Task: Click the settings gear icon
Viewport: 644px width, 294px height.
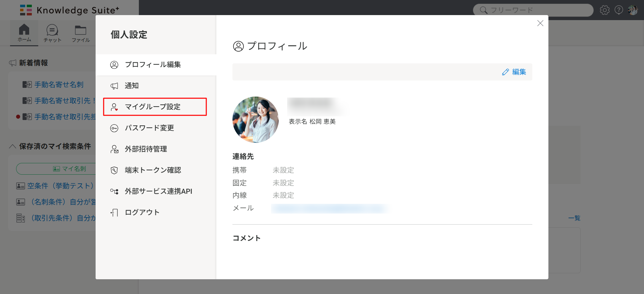Action: click(x=604, y=10)
